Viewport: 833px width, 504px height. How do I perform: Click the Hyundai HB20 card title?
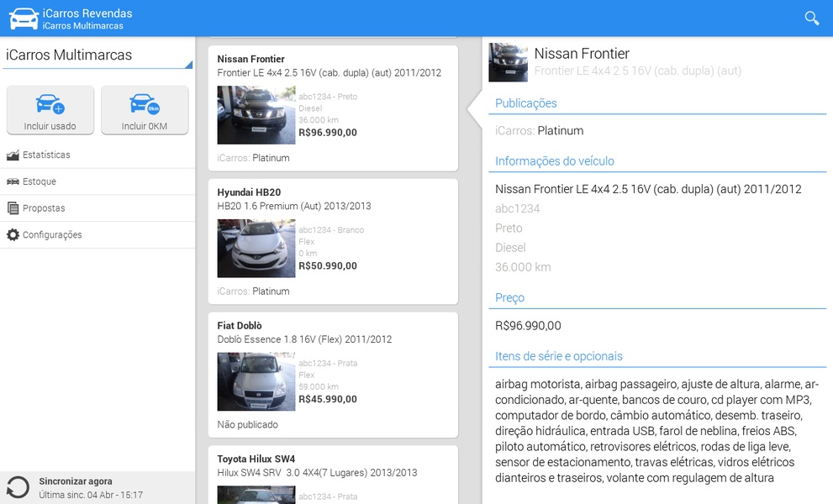click(x=249, y=192)
